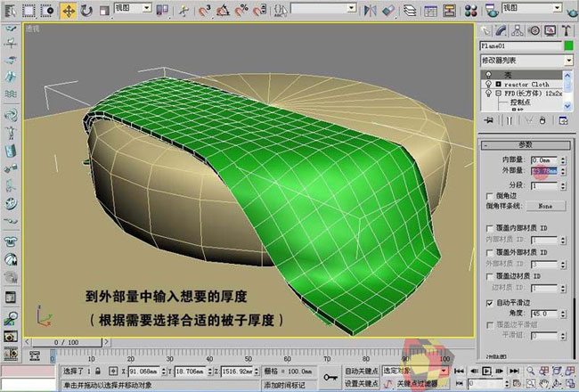
Task: Enable the 倒角边 checkbox
Action: (490, 196)
